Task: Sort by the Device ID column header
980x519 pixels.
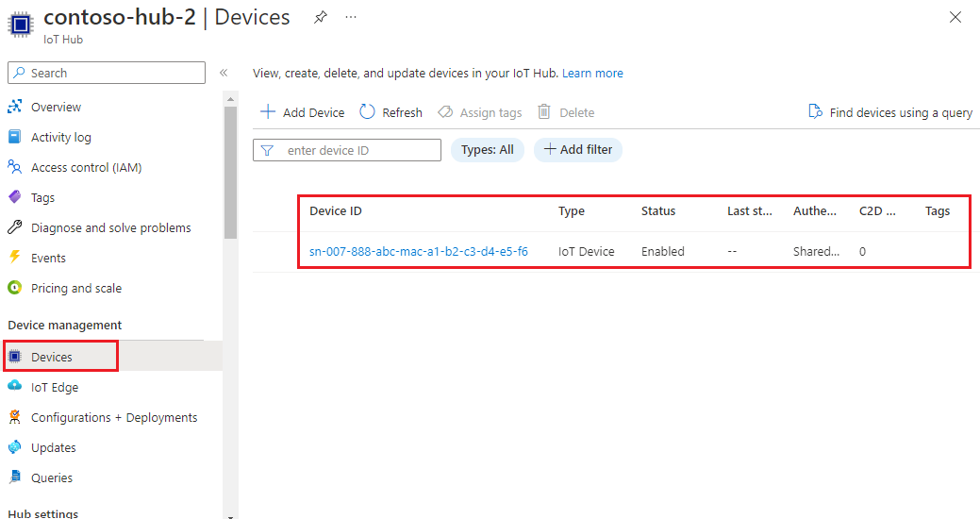Action: point(336,210)
